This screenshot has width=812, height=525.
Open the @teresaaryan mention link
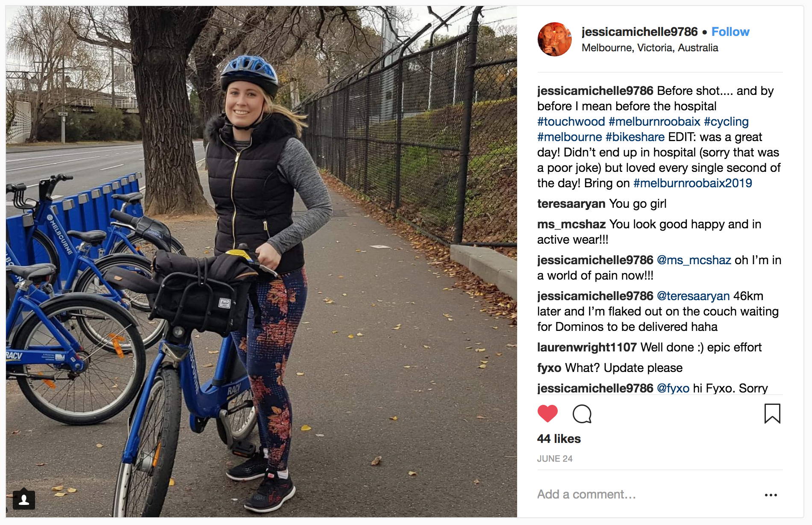[693, 296]
